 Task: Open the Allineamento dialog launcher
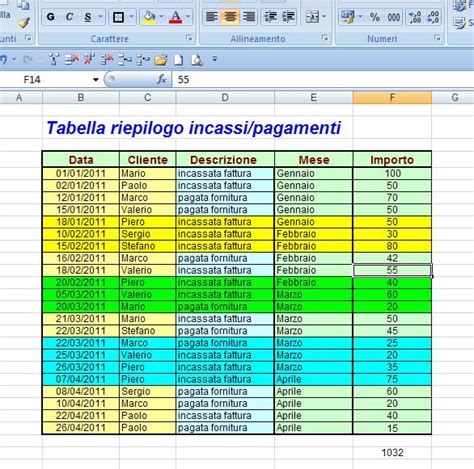325,38
